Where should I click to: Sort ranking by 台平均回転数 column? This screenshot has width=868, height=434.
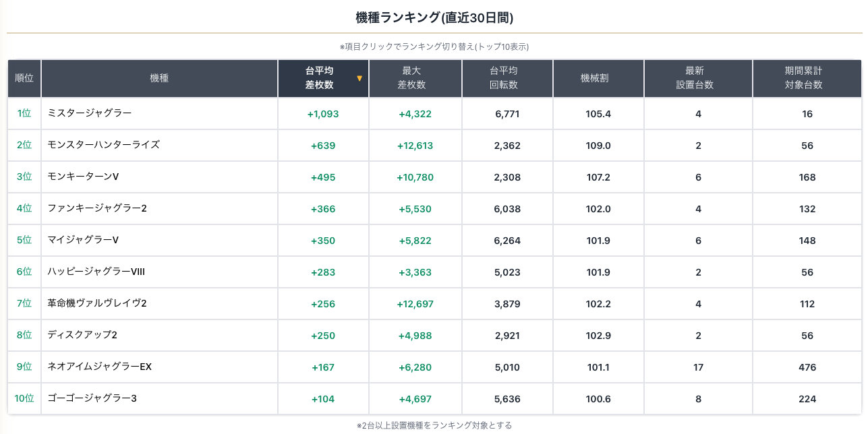(x=507, y=78)
